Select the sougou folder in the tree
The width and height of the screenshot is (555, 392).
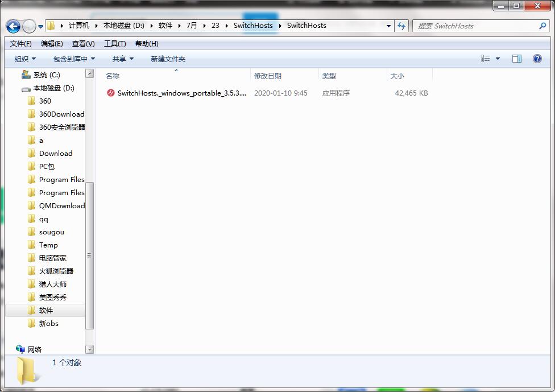(x=51, y=232)
